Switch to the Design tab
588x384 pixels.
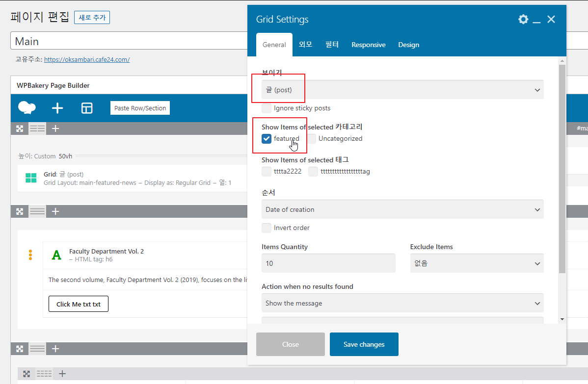pyautogui.click(x=408, y=45)
